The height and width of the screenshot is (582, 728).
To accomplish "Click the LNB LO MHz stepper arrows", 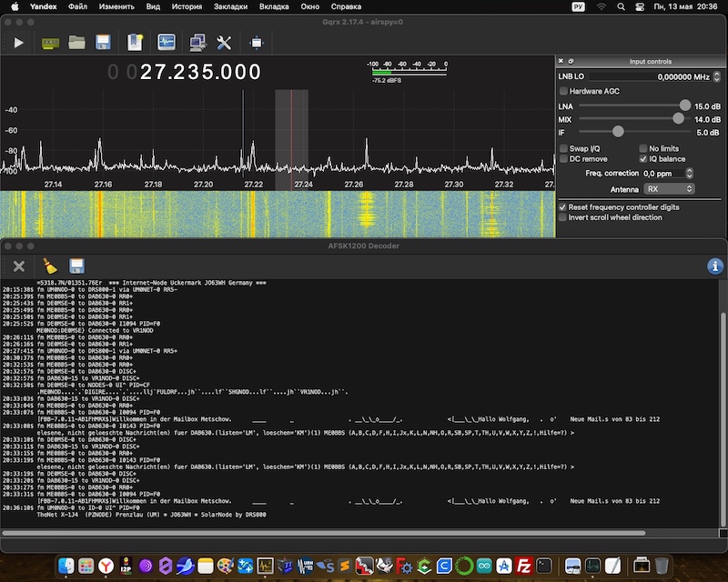I will 715,77.
